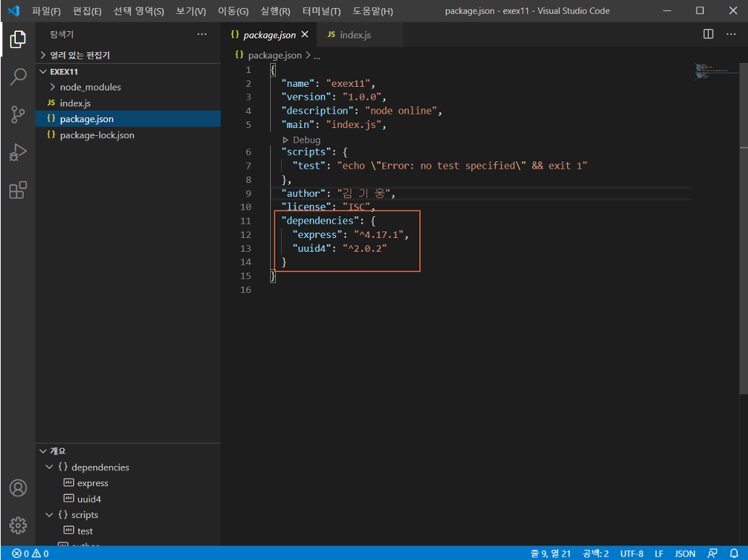Open the Run menu (실행)
The width and height of the screenshot is (748, 560).
(275, 11)
